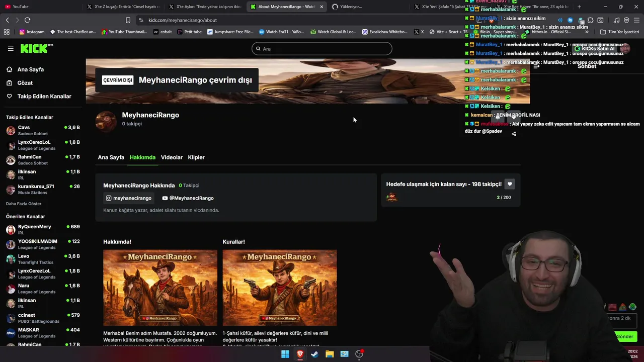The image size is (644, 362).
Task: Collapse the Sohbet chat panel arrow icon
Action: [x=536, y=66]
